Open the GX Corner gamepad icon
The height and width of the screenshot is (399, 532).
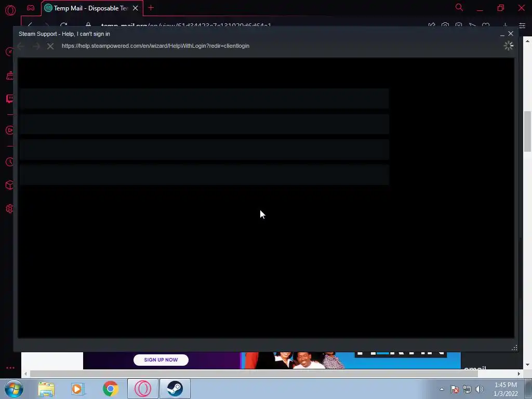(31, 8)
